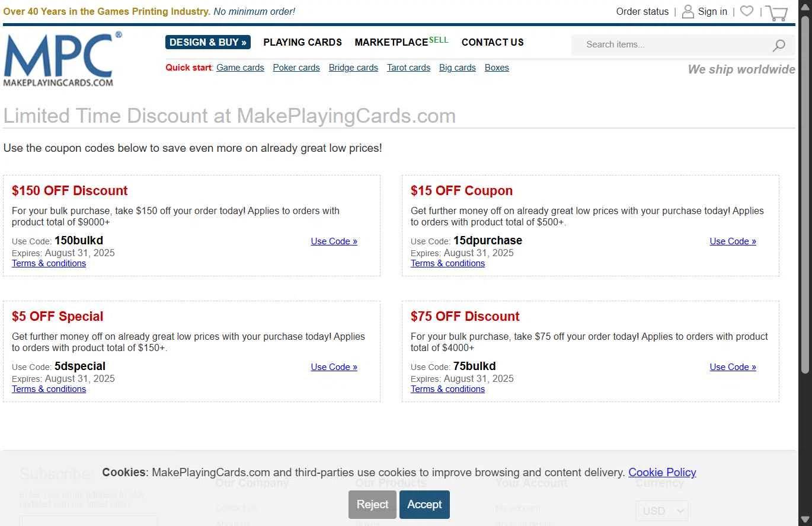Click the Limited Time Discount page heading

(229, 116)
